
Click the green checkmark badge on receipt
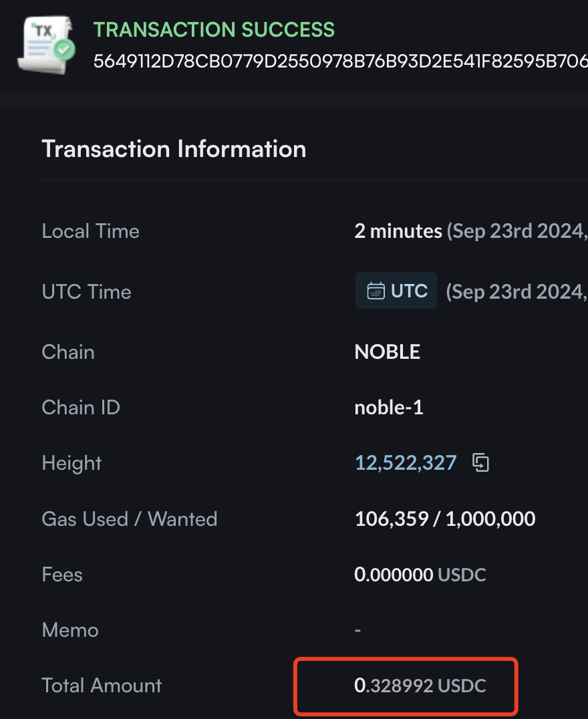click(x=64, y=49)
